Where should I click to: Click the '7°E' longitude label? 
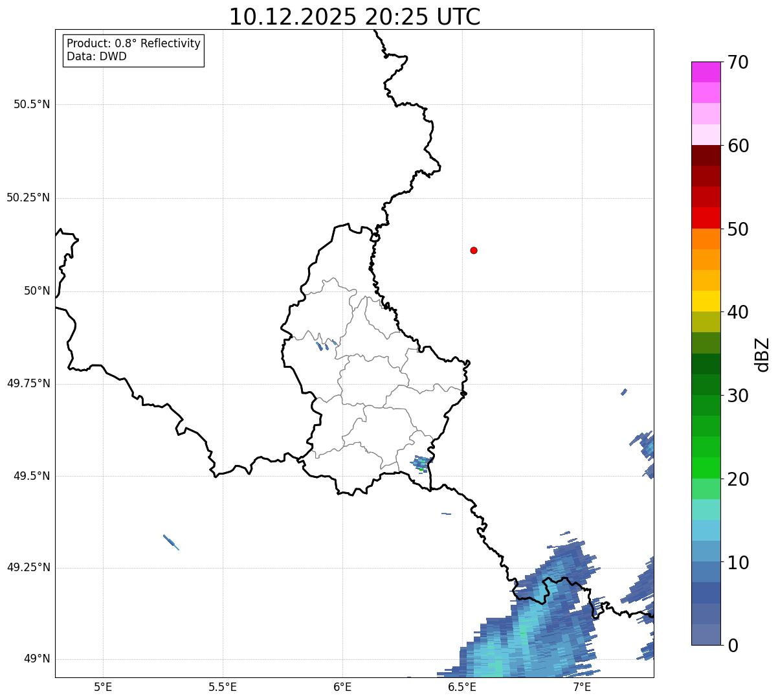pos(582,686)
